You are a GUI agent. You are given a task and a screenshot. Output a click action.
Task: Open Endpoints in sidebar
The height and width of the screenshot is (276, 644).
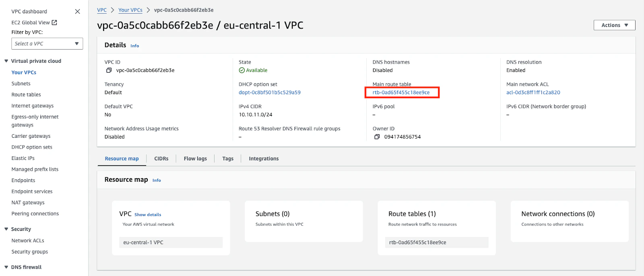(x=23, y=181)
